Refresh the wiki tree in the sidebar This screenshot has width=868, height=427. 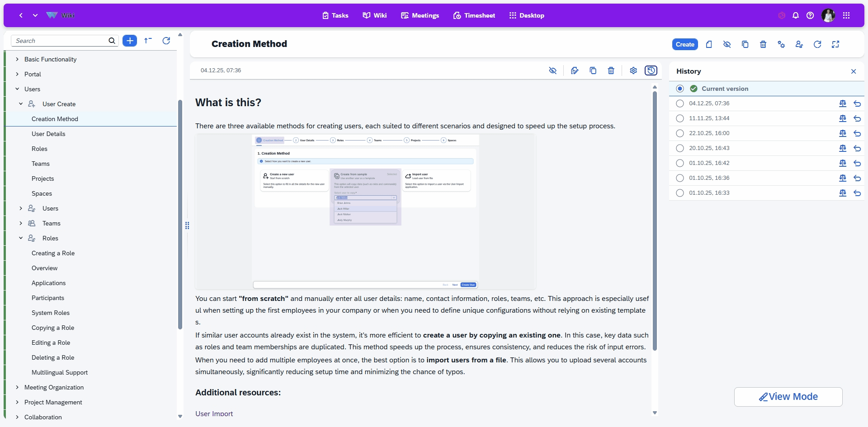[166, 41]
